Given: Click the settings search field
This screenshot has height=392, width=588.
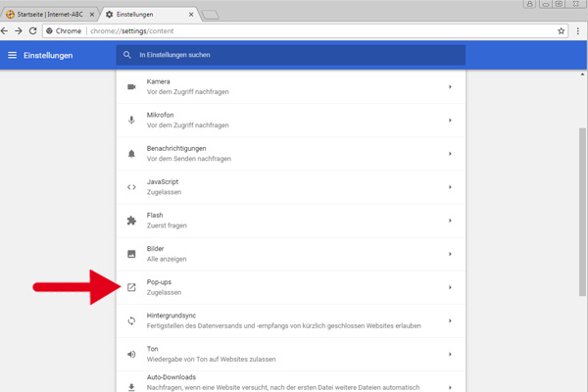Looking at the screenshot, I should (294, 55).
